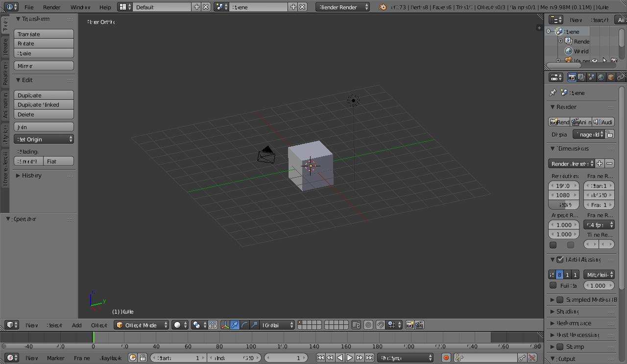Add render preset with plus button
Viewport: 627px width, 364px height.
pyautogui.click(x=600, y=163)
